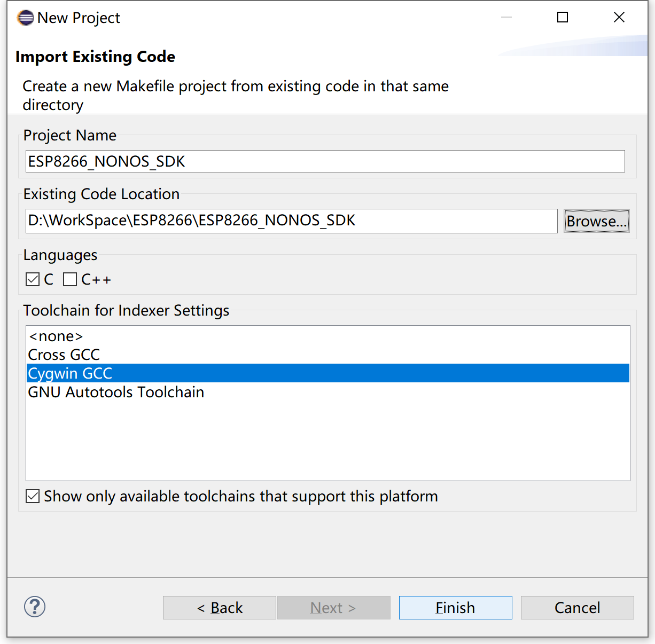Image resolution: width=655 pixels, height=644 pixels.
Task: Open the help icon at bottom left
Action: (x=34, y=607)
